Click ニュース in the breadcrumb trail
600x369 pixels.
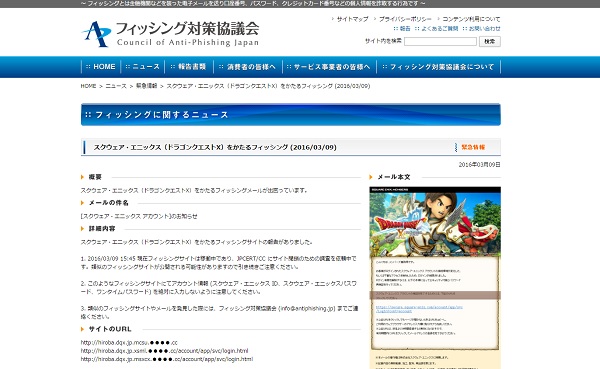[x=116, y=86]
